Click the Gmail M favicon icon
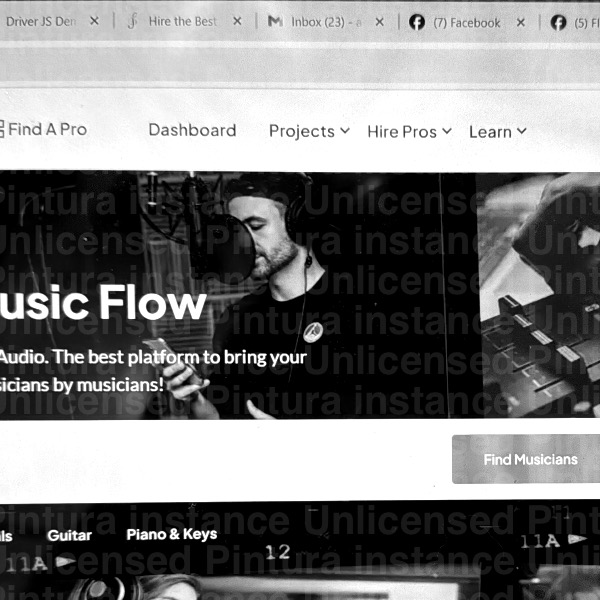Screen dimensions: 600x600 275,21
